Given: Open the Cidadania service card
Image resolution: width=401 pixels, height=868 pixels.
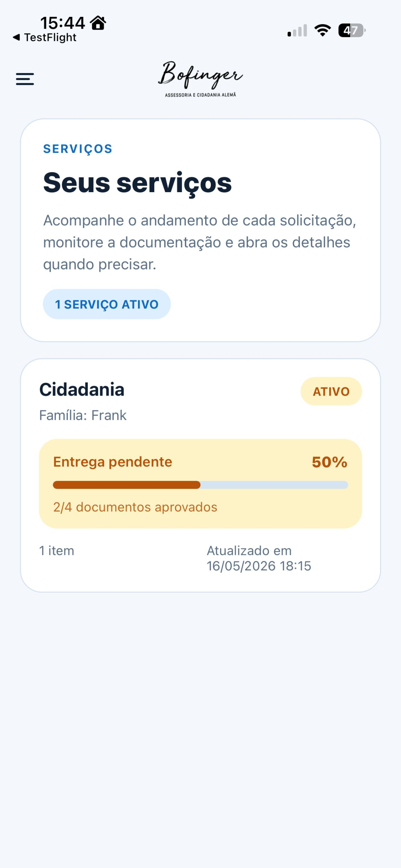Looking at the screenshot, I should pyautogui.click(x=200, y=475).
